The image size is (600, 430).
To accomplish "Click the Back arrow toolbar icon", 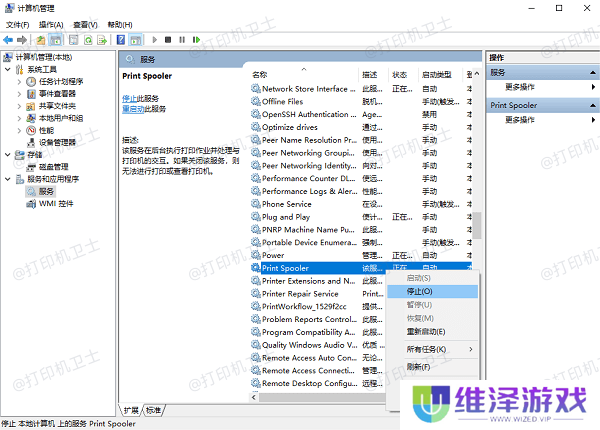I will tap(10, 40).
